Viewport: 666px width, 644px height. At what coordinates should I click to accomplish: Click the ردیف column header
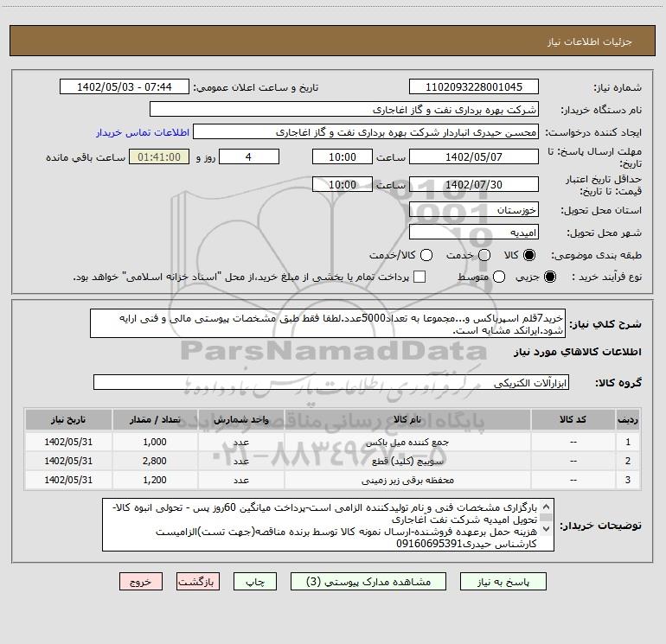pos(628,419)
